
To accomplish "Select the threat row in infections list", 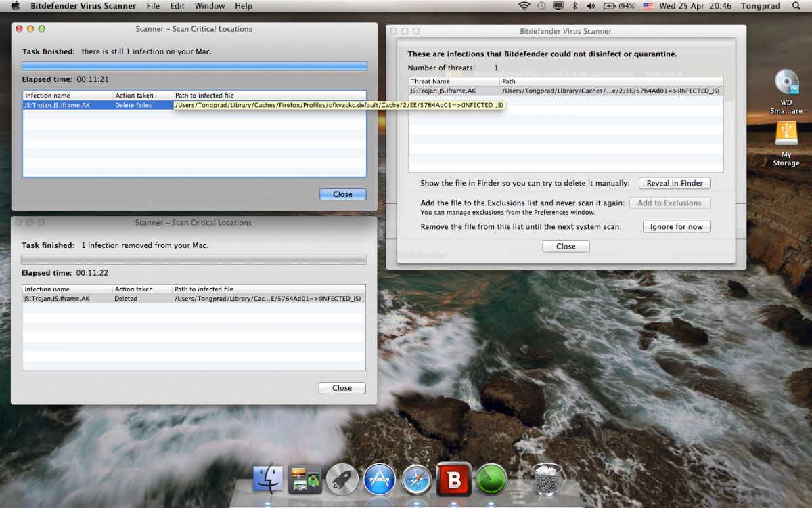I will click(566, 91).
